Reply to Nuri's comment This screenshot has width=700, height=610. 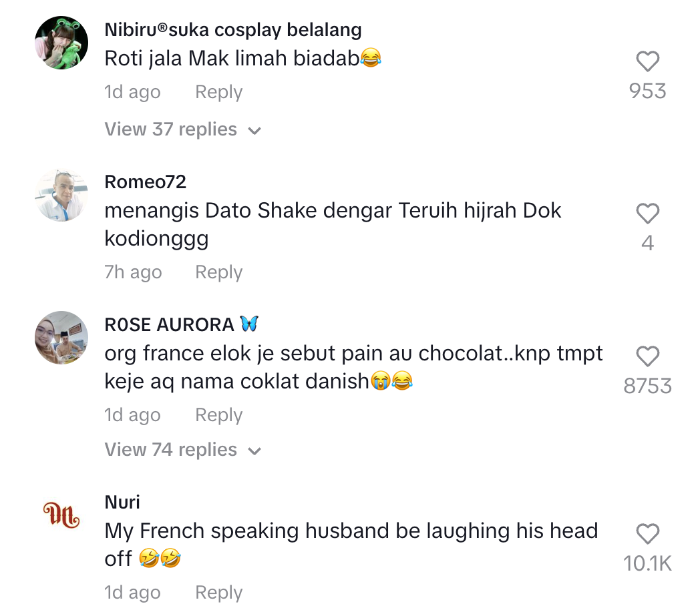coord(218,593)
